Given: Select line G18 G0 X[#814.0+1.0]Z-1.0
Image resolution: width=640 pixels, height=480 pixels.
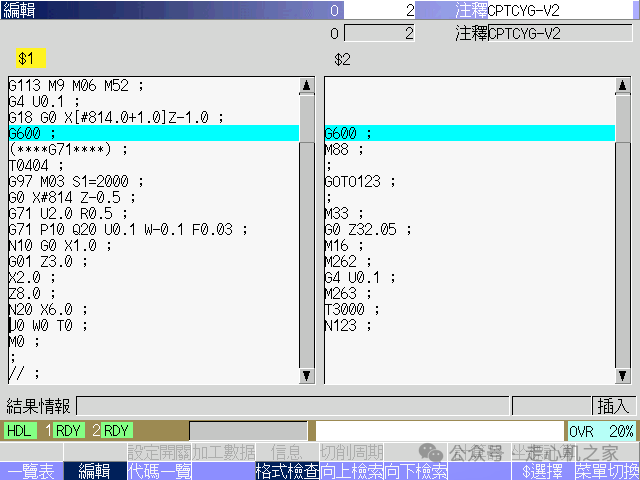Looking at the screenshot, I should [154, 117].
